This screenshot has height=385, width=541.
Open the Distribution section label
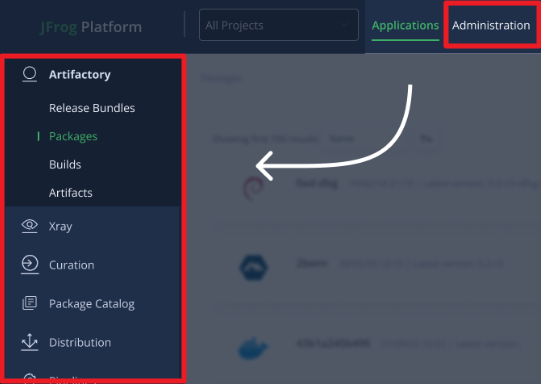tap(80, 343)
